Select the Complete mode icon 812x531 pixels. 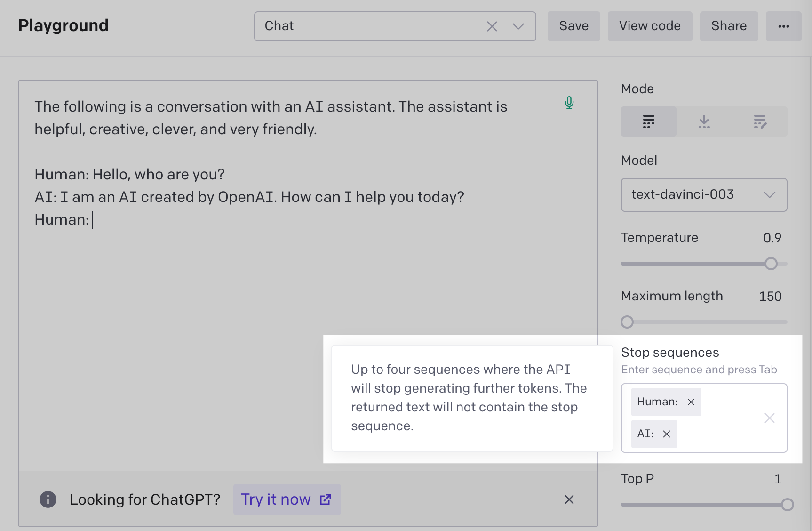(649, 121)
